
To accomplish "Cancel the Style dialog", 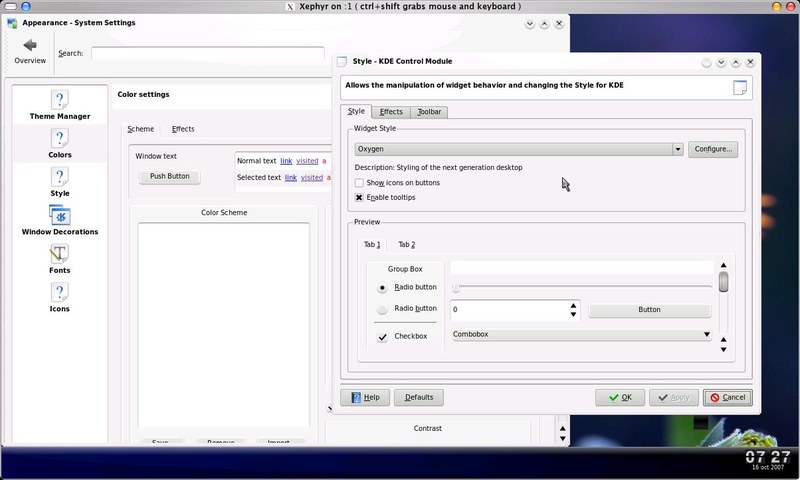I will pyautogui.click(x=728, y=397).
